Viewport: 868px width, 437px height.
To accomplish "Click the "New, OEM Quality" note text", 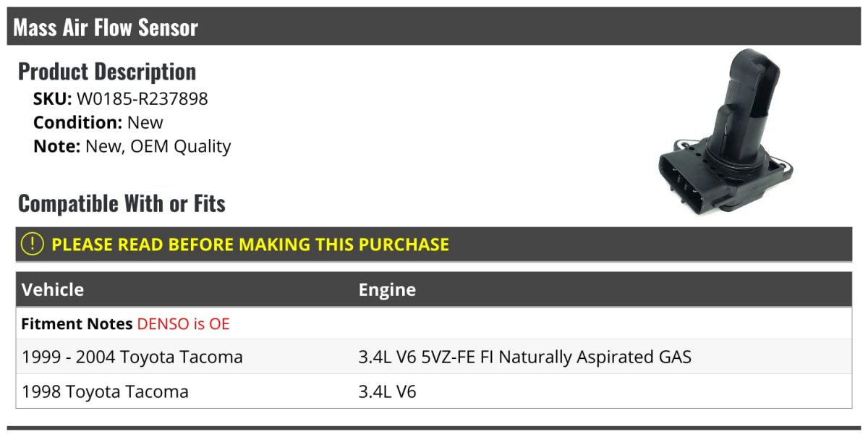I will click(158, 146).
